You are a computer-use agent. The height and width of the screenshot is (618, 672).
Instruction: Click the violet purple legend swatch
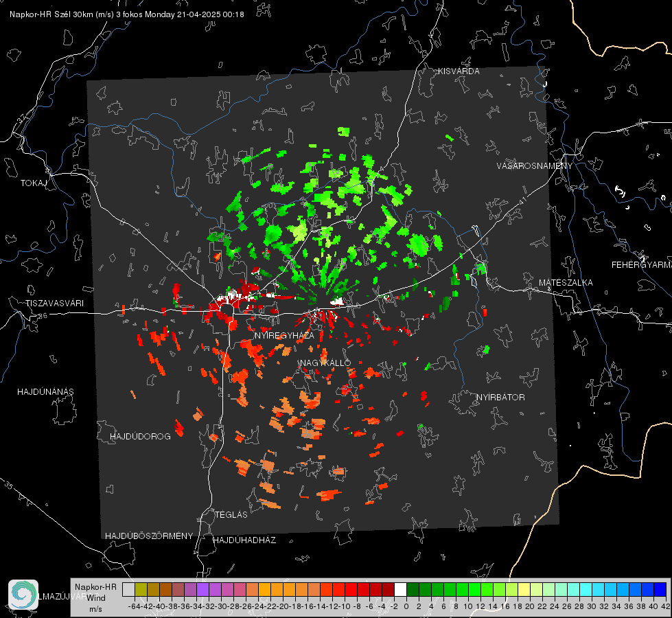pyautogui.click(x=202, y=589)
